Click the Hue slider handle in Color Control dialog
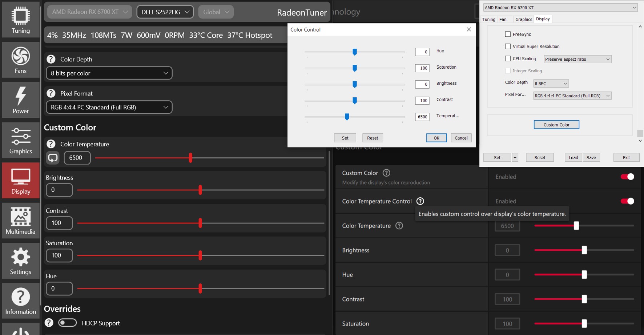This screenshot has height=335, width=644. point(355,52)
